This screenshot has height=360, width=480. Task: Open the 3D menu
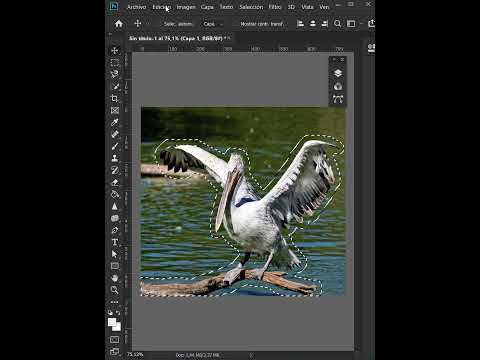point(291,7)
